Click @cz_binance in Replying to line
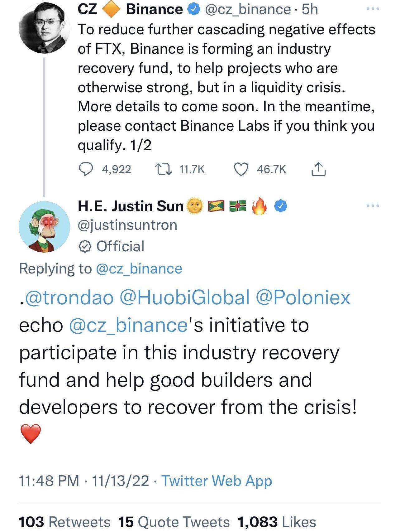 pyautogui.click(x=139, y=269)
